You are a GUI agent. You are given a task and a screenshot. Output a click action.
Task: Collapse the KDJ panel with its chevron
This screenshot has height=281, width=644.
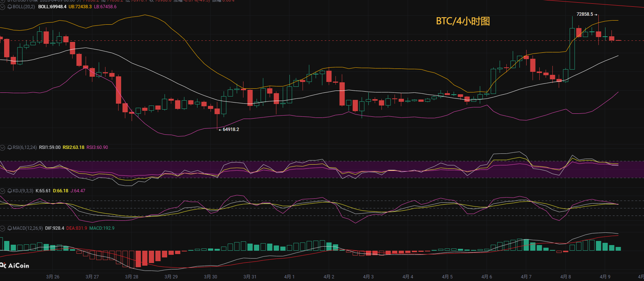point(3,191)
